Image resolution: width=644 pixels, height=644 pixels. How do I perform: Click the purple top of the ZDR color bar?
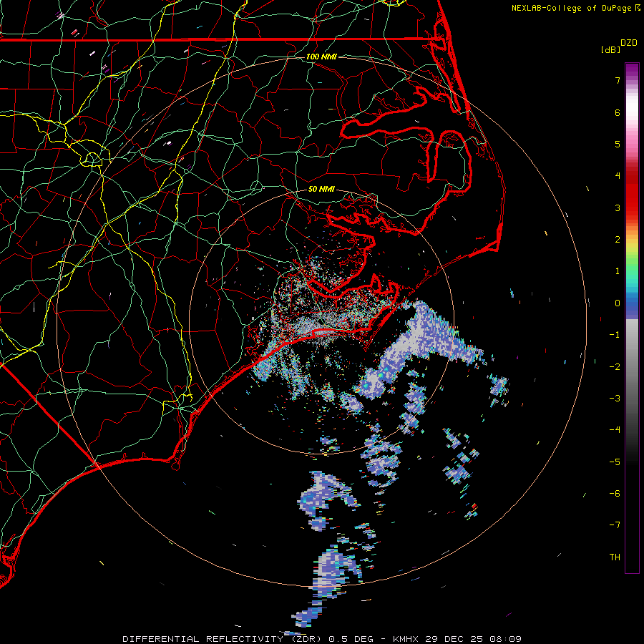(x=632, y=70)
